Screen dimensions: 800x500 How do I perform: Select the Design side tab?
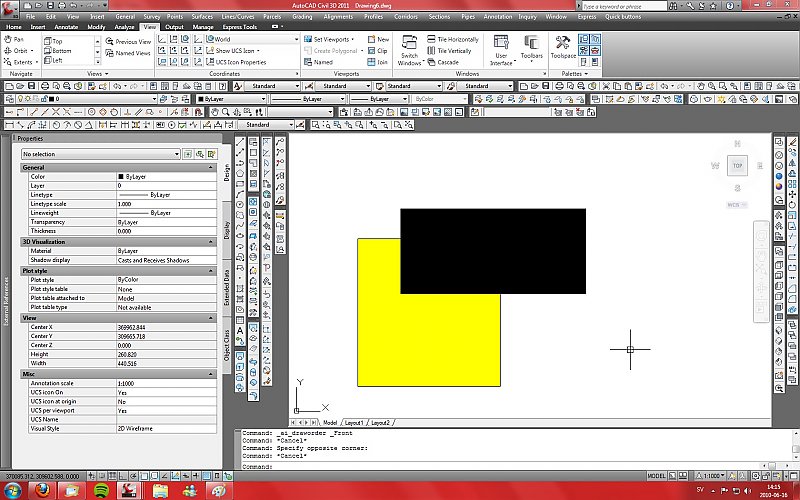[x=227, y=172]
